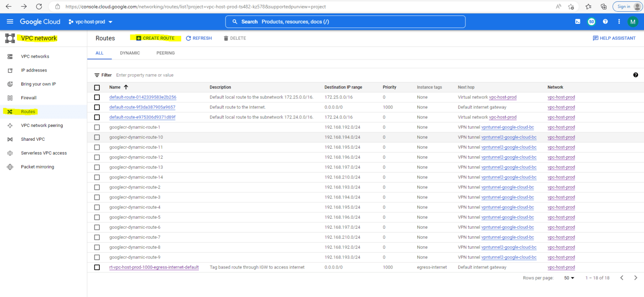This screenshot has height=297, width=644.
Task: Check the rt-vpc-host-prod-1000-egress-internet-default checkbox
Action: [97, 267]
